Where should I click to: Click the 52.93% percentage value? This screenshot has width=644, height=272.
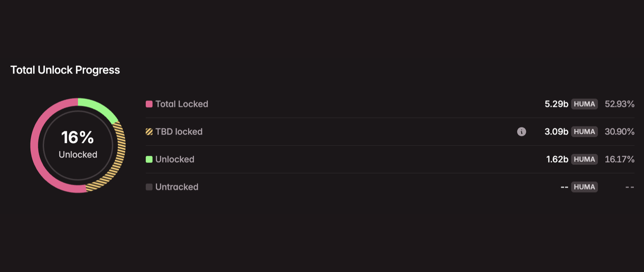pos(619,104)
